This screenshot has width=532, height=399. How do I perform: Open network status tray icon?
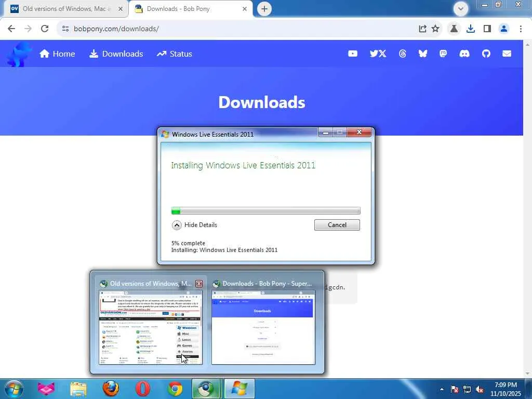(467, 389)
